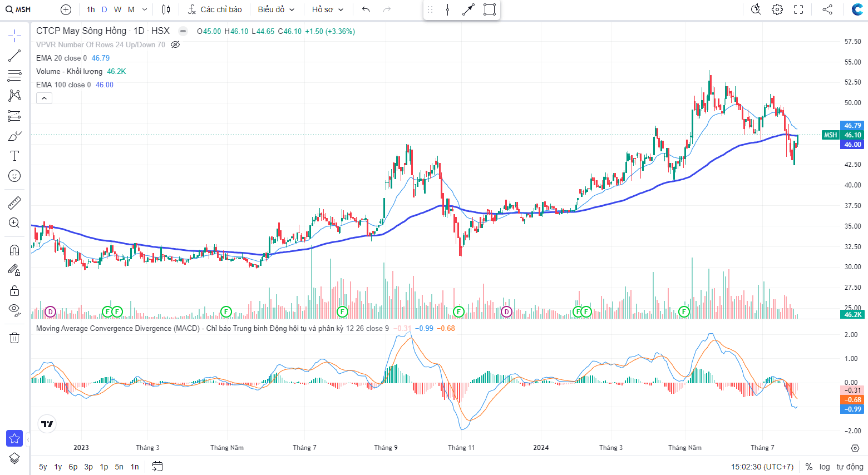The image size is (868, 475).
Task: Grab the floating toolbar drag handle
Action: point(430,9)
